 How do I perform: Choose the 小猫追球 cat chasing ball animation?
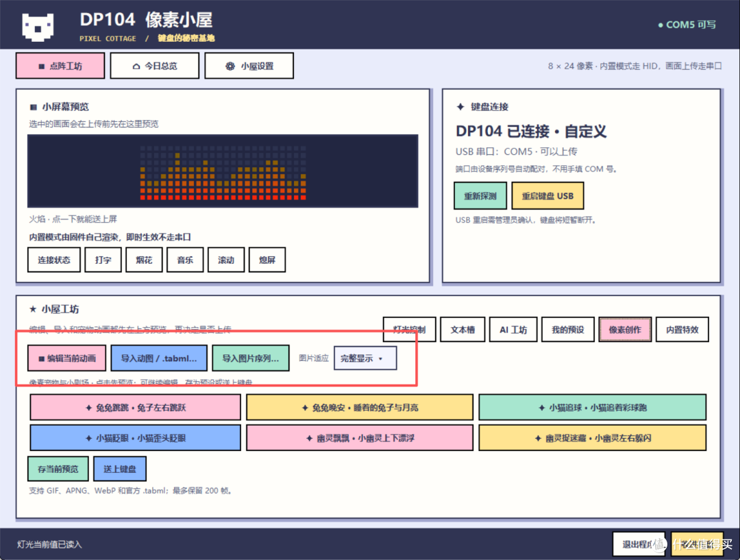coord(592,407)
